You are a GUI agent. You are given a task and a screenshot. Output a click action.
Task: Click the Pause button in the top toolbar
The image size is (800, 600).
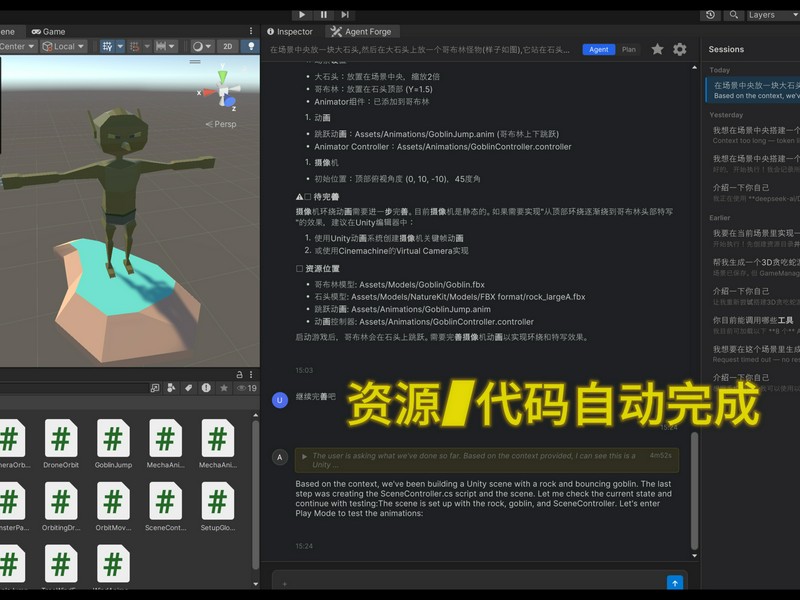[x=323, y=14]
